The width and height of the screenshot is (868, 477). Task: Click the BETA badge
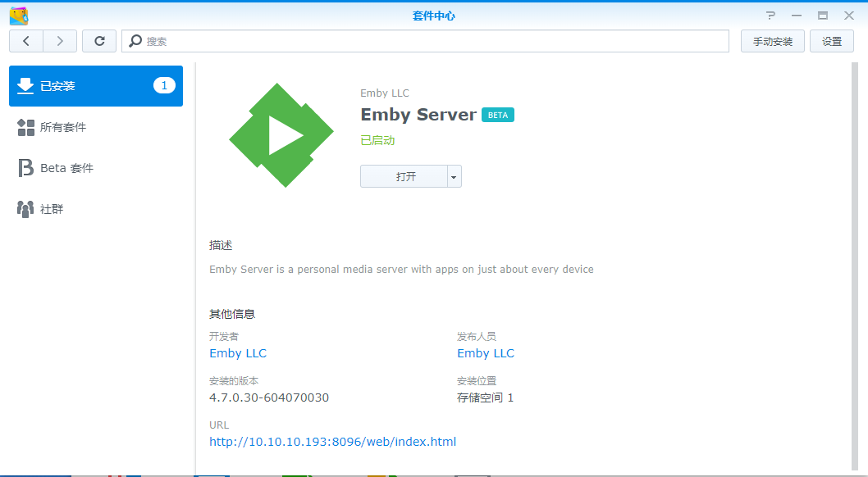click(x=498, y=115)
